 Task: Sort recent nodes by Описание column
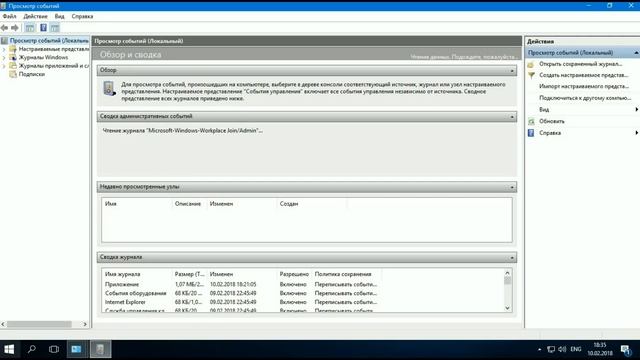[189, 204]
